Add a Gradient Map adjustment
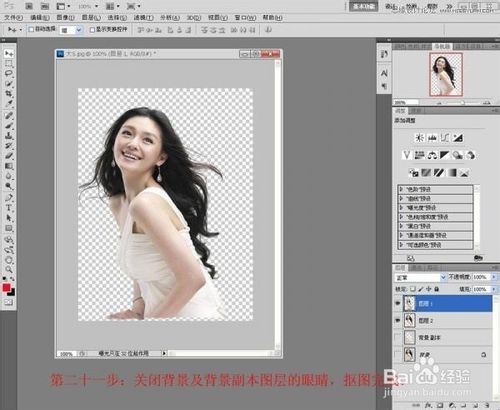The image size is (500, 410). click(x=452, y=173)
